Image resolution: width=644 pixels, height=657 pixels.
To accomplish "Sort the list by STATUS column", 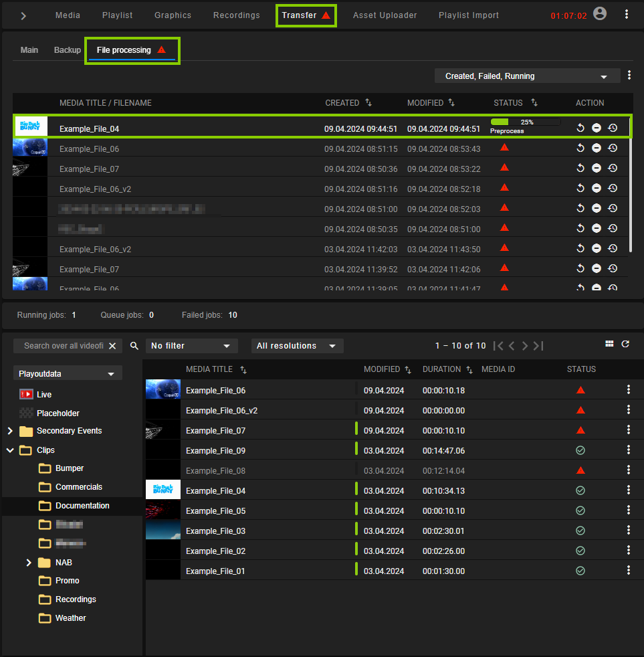I will click(533, 103).
